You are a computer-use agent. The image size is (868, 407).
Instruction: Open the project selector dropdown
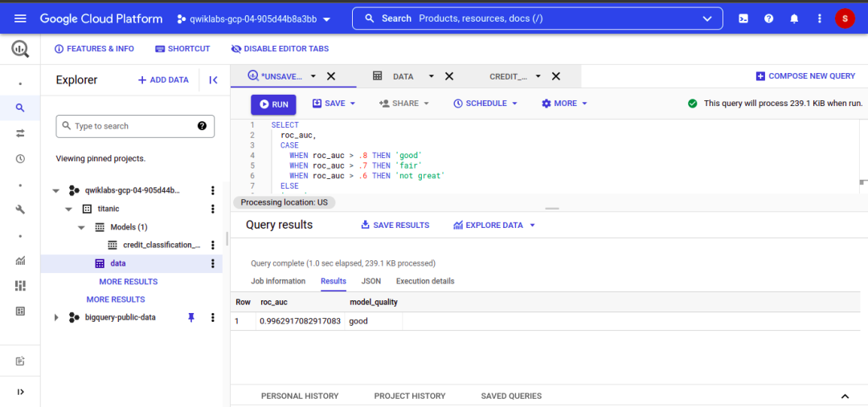click(253, 18)
